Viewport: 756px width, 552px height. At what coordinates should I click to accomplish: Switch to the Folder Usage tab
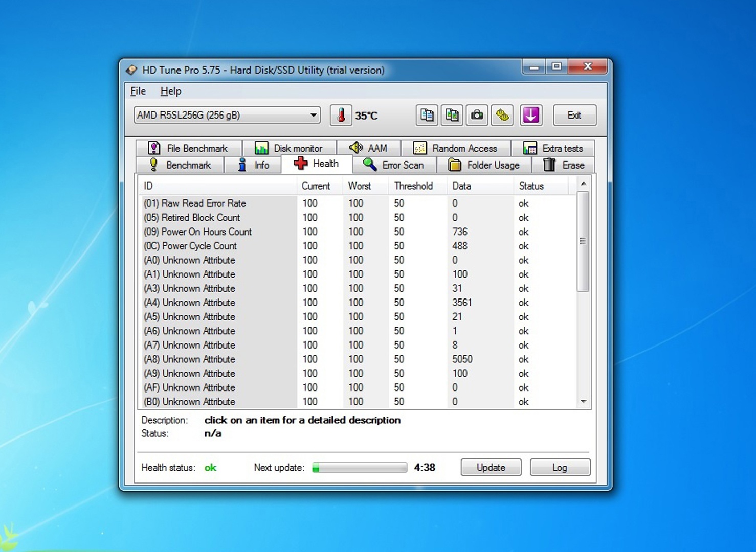pyautogui.click(x=484, y=165)
